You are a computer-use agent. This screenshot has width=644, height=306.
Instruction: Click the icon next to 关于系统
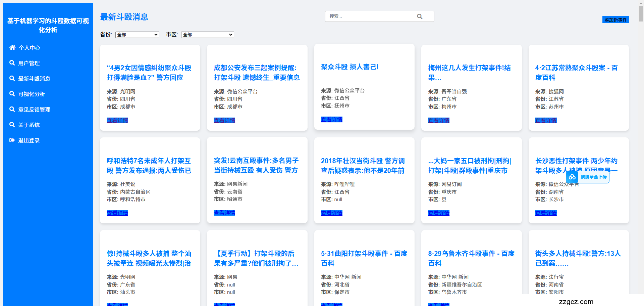click(12, 125)
